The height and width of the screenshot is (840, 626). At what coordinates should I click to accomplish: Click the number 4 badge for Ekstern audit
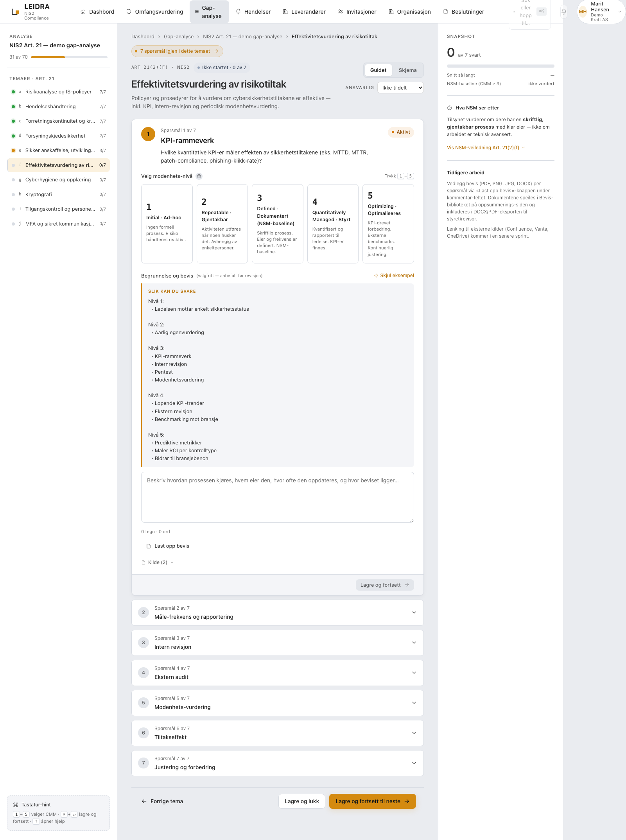143,673
